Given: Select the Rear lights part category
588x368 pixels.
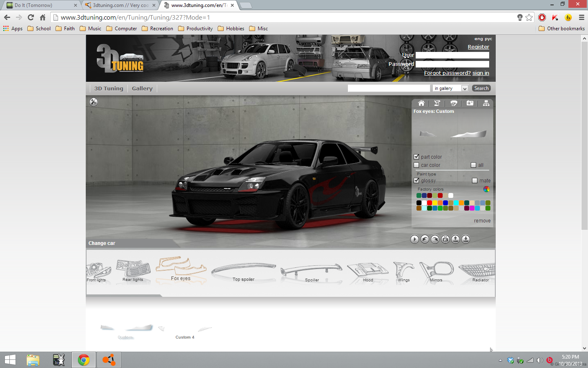Looking at the screenshot, I should click(133, 271).
